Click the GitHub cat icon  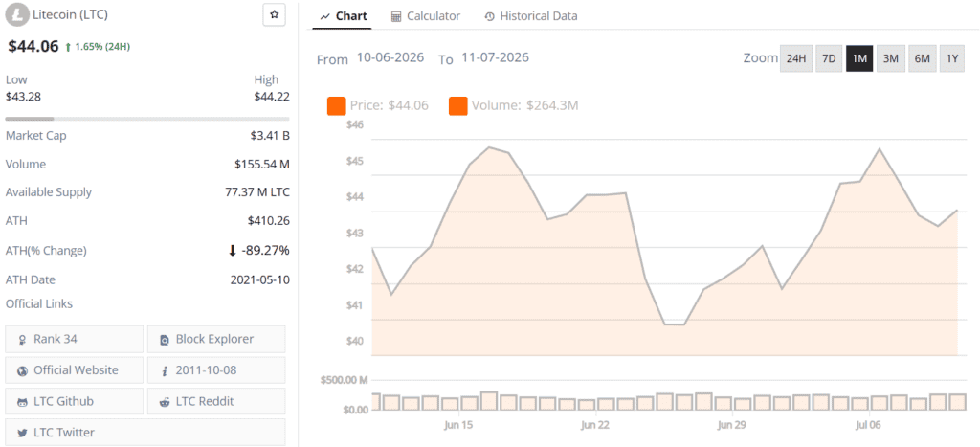point(23,401)
